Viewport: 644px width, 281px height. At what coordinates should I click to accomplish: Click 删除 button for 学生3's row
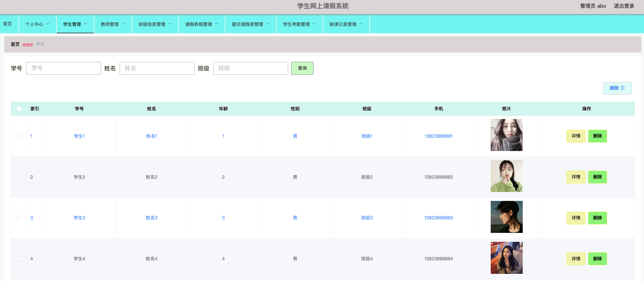point(598,218)
